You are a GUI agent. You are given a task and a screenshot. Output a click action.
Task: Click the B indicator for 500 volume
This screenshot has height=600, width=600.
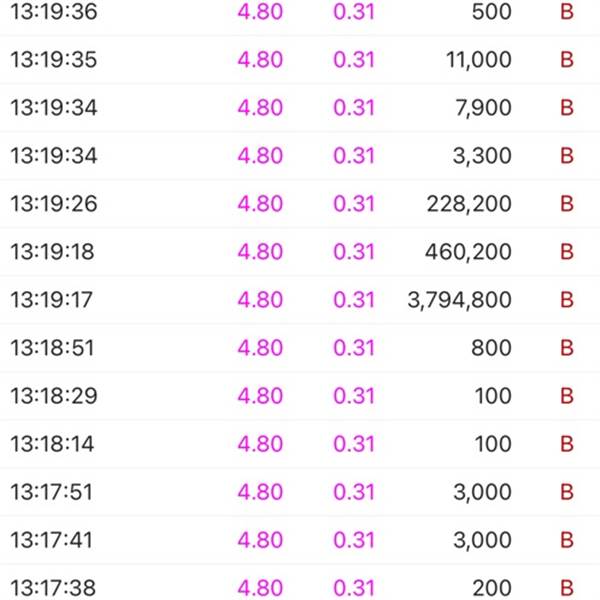point(567,12)
